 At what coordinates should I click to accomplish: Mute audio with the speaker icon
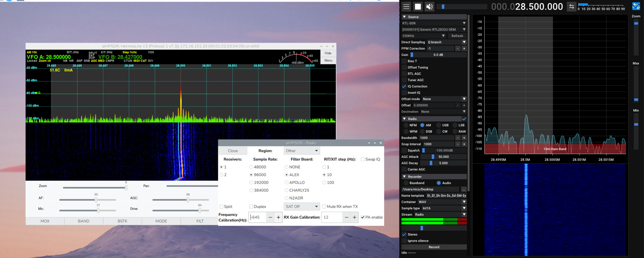coord(429,6)
